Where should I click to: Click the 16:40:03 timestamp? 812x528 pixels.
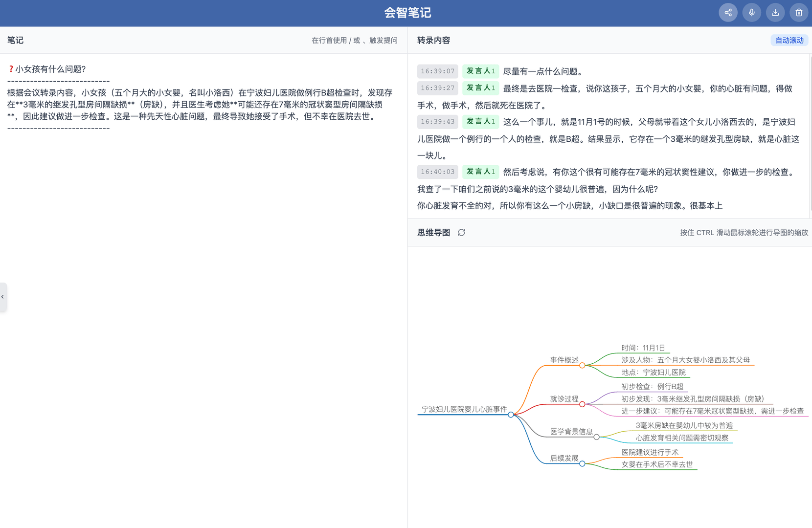click(437, 172)
